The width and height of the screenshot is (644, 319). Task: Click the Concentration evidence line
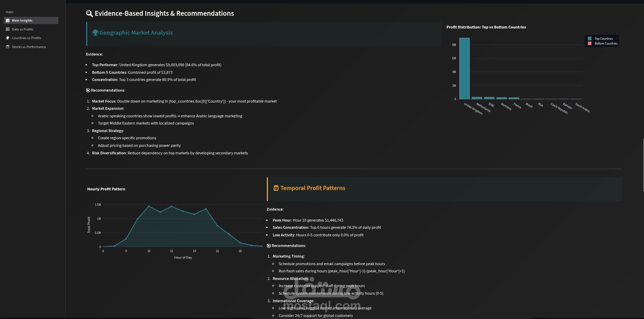[x=144, y=80]
